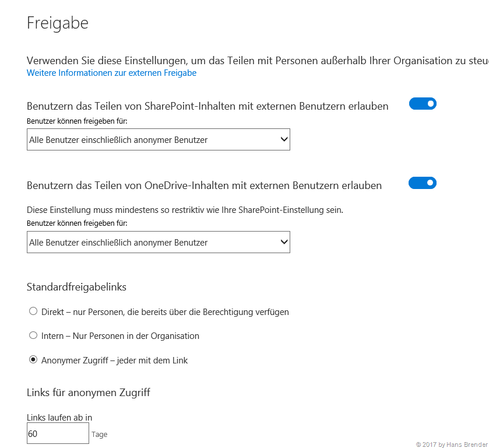Click the Links laufen ab in label

[59, 417]
